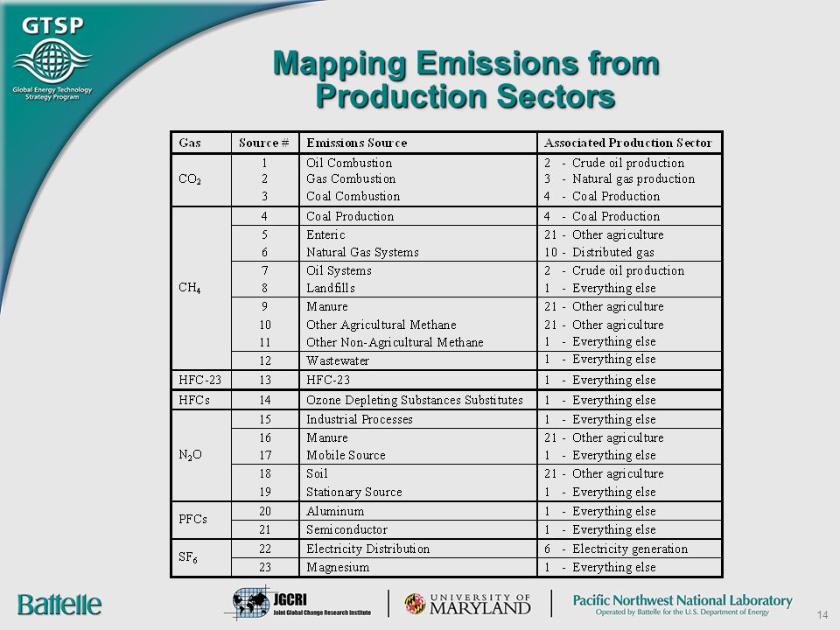Select 'Ozone Depleting Substances Substitutes' entry

415,400
